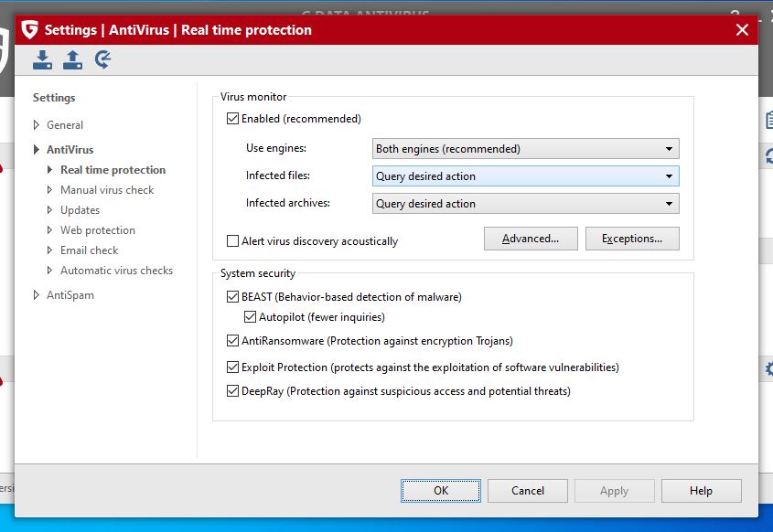
Task: Click the Advanced... button
Action: [x=531, y=239]
